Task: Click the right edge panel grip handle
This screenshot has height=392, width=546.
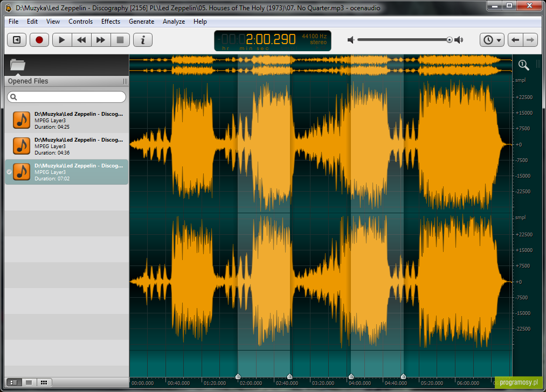Action: coord(538,64)
